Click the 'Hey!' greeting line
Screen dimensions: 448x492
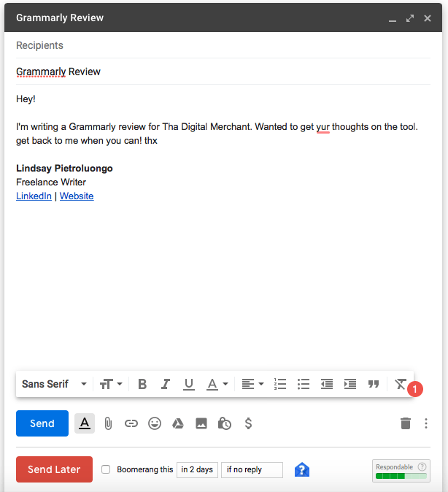[26, 99]
